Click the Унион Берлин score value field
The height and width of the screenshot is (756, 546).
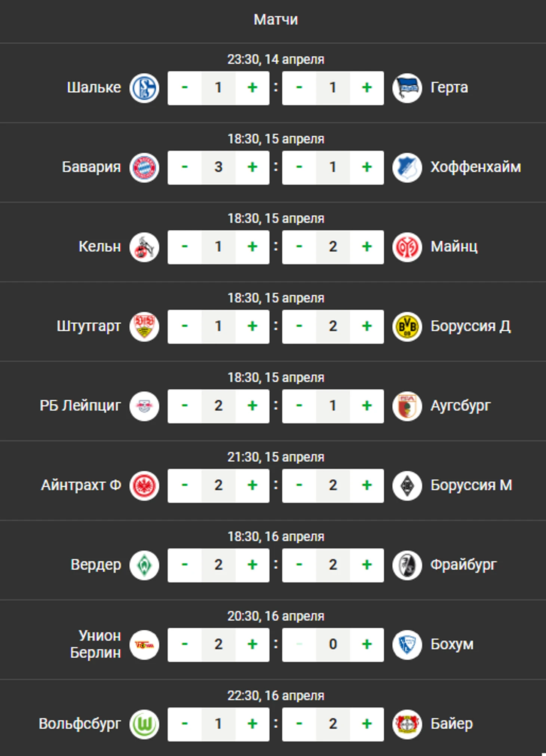coord(218,645)
